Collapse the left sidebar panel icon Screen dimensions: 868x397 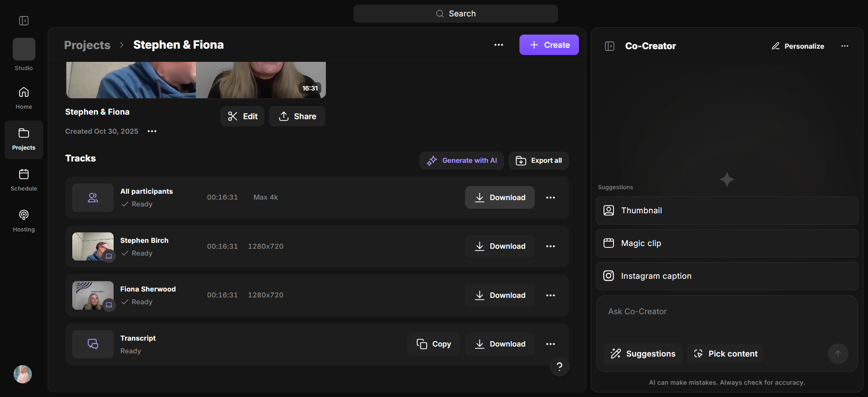point(24,20)
